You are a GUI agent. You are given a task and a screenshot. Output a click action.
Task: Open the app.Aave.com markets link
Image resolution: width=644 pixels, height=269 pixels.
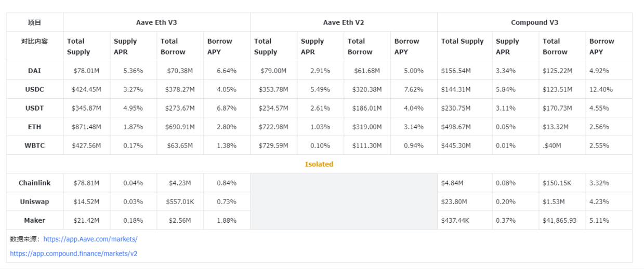90,239
